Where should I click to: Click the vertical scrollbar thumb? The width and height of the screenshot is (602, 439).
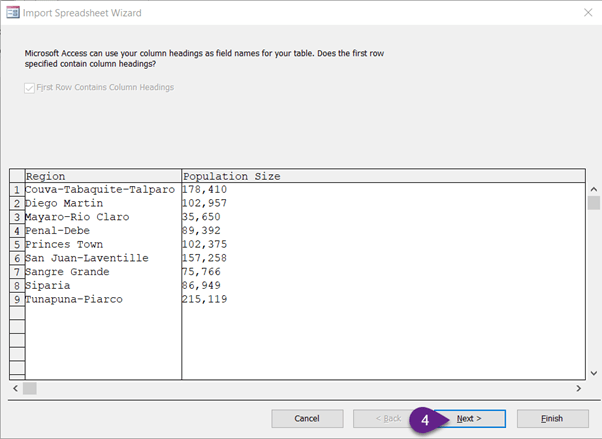pos(594,203)
